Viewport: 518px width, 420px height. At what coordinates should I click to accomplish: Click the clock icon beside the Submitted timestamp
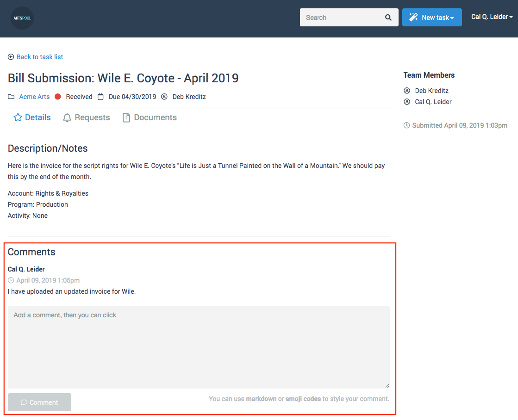(407, 125)
